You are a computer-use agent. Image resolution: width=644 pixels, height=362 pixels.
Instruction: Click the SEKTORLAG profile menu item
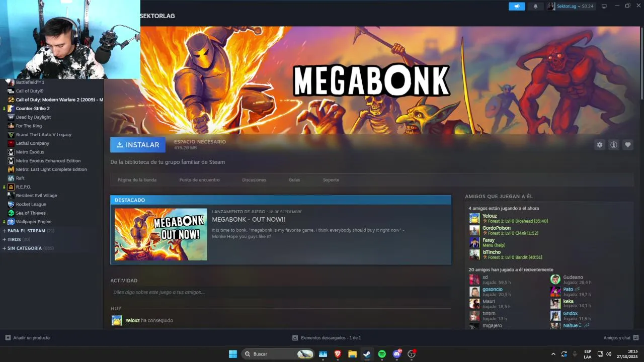[157, 16]
